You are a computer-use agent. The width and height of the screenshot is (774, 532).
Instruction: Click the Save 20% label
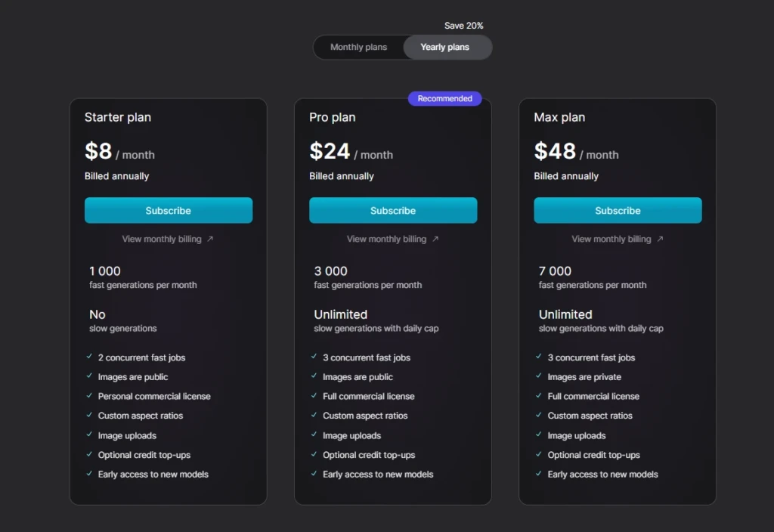pyautogui.click(x=463, y=26)
